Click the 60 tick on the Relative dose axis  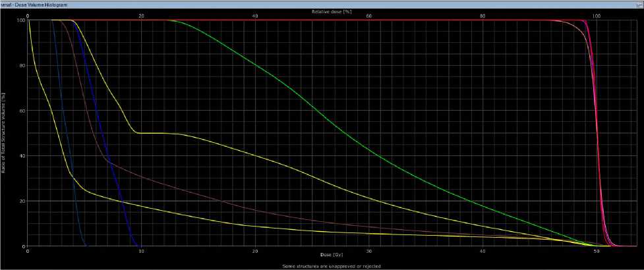(369, 16)
